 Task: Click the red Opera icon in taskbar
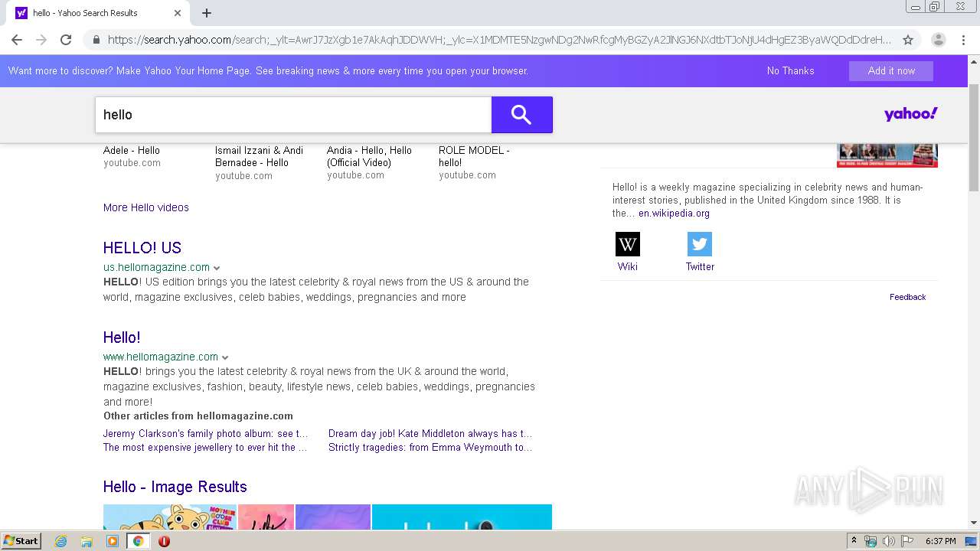pyautogui.click(x=164, y=541)
